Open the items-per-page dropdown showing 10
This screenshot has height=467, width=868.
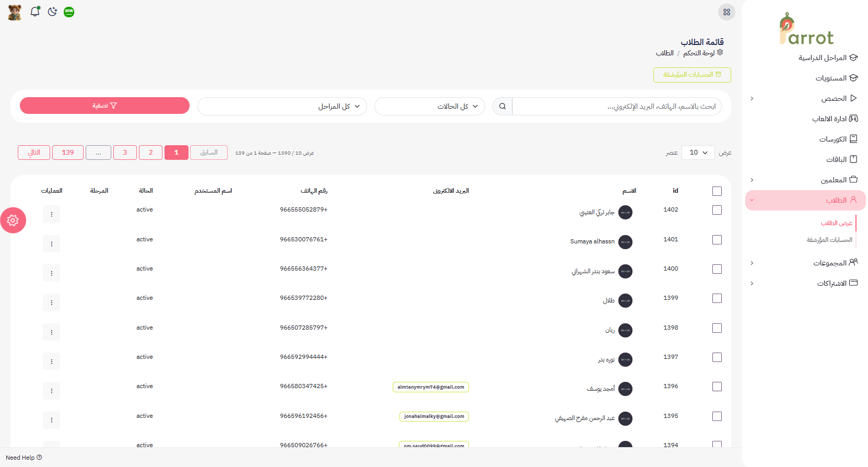click(698, 153)
